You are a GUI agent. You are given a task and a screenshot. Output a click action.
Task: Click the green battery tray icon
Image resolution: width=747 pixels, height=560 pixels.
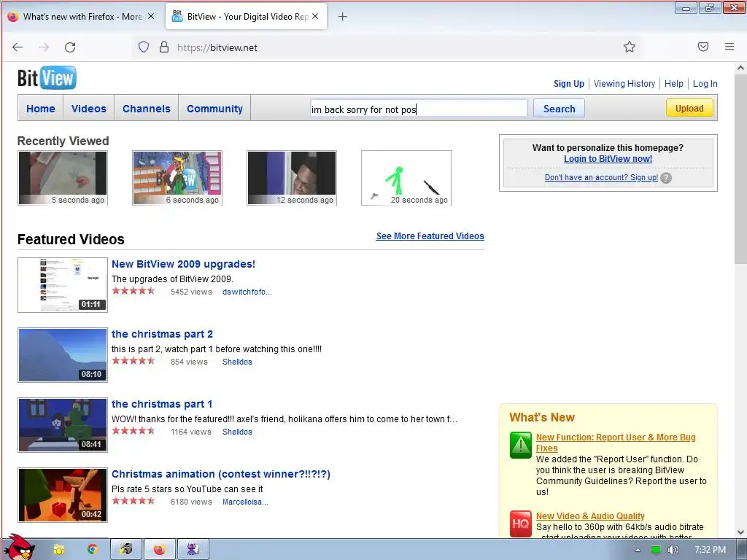[656, 550]
